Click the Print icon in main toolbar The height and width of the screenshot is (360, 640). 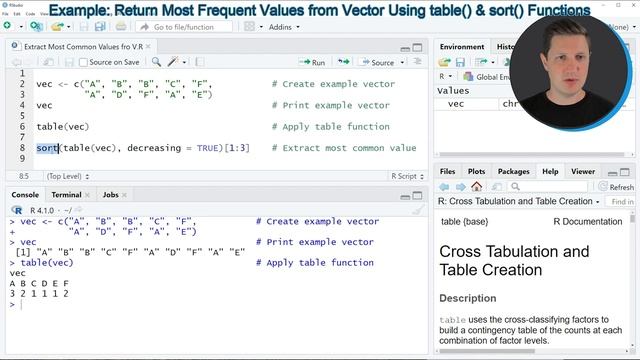pyautogui.click(x=121, y=27)
